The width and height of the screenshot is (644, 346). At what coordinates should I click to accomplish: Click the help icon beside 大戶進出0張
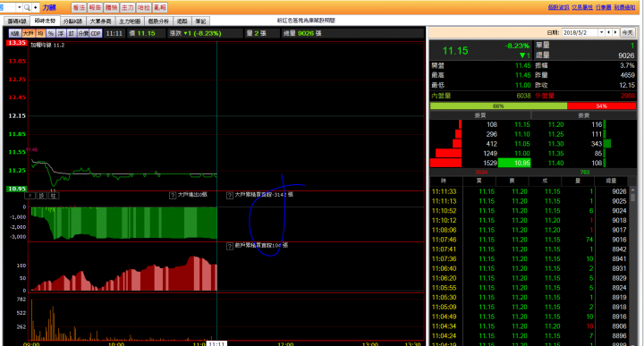coord(173,196)
